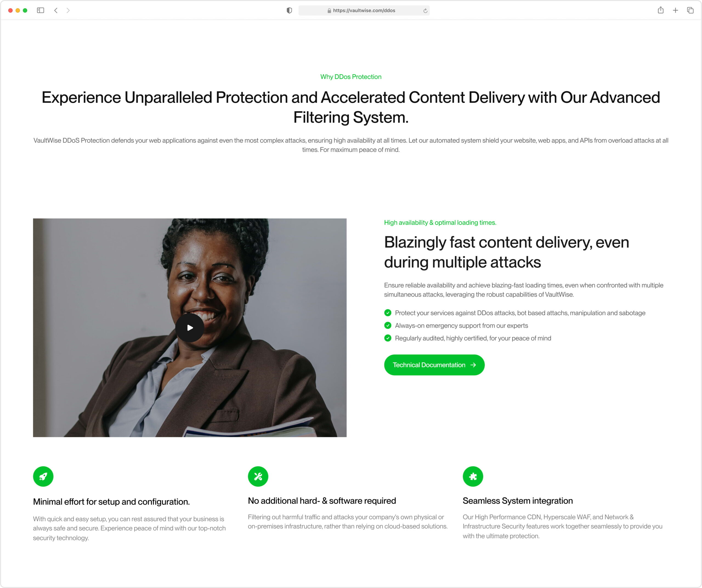This screenshot has height=588, width=702.
Task: Click the browser new tab icon
Action: (675, 10)
